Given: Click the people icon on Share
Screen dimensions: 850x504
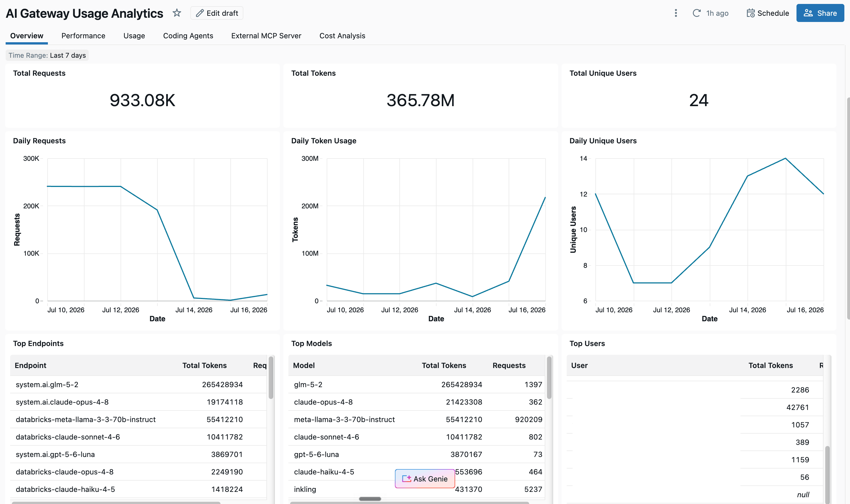Looking at the screenshot, I should tap(808, 13).
